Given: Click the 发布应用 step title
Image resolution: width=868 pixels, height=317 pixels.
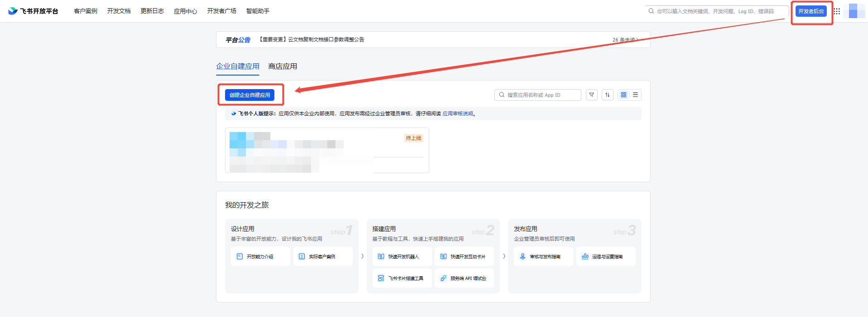Looking at the screenshot, I should [526, 229].
